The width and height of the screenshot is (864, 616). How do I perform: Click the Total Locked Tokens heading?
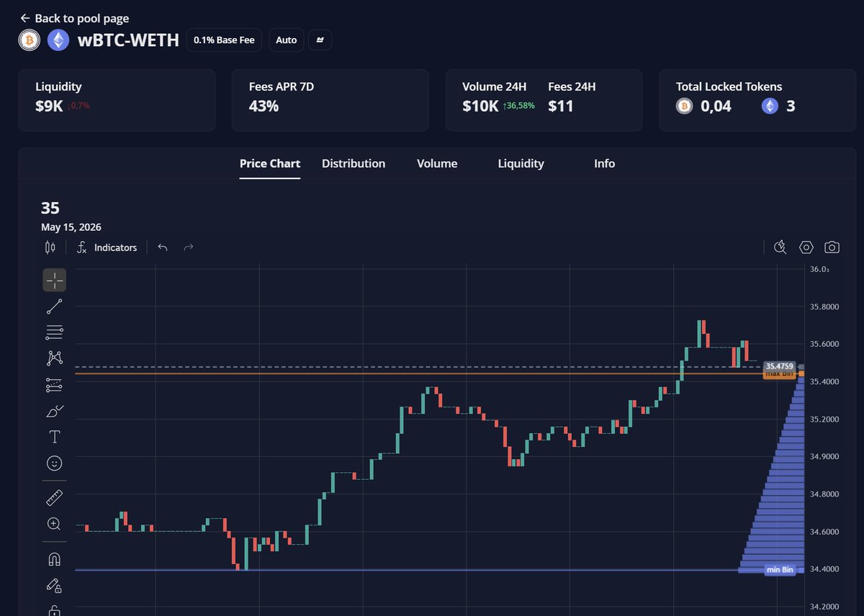[x=729, y=86]
